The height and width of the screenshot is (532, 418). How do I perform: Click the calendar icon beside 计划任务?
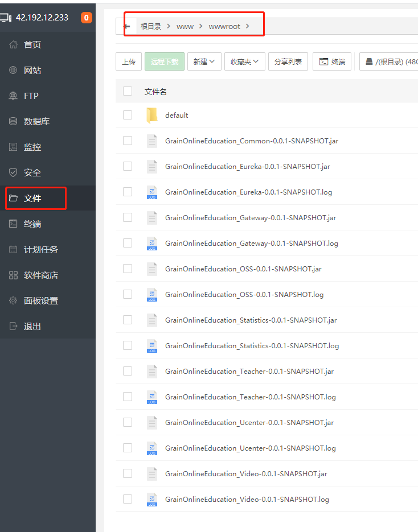click(x=13, y=249)
